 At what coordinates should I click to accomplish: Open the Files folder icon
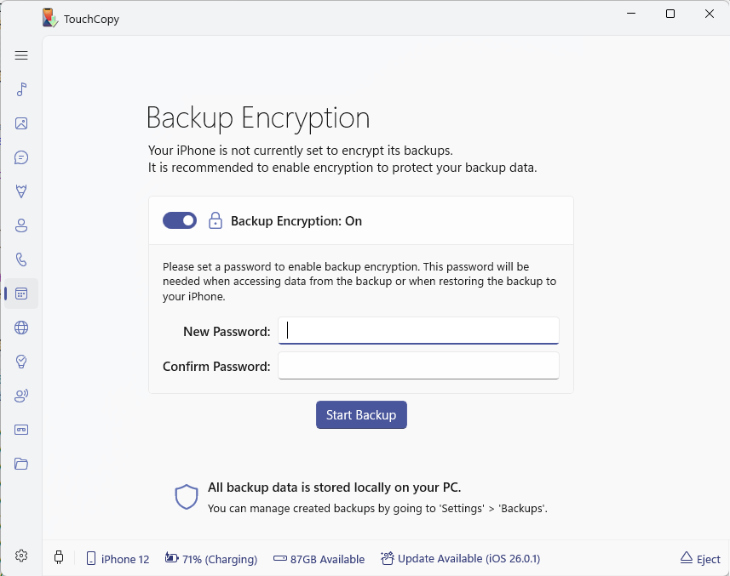(x=21, y=464)
